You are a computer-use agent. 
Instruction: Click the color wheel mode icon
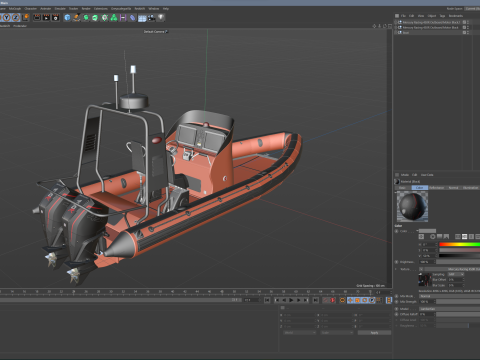coord(433,237)
